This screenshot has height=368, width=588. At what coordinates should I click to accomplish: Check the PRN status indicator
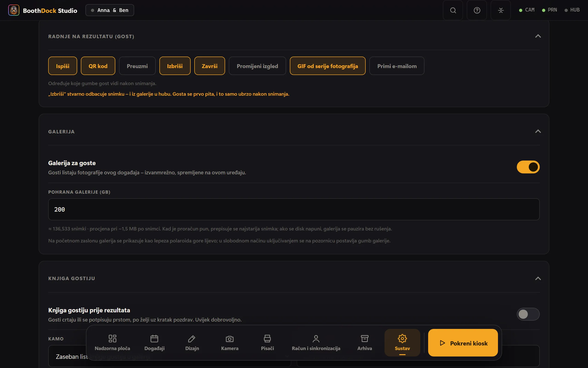click(549, 10)
